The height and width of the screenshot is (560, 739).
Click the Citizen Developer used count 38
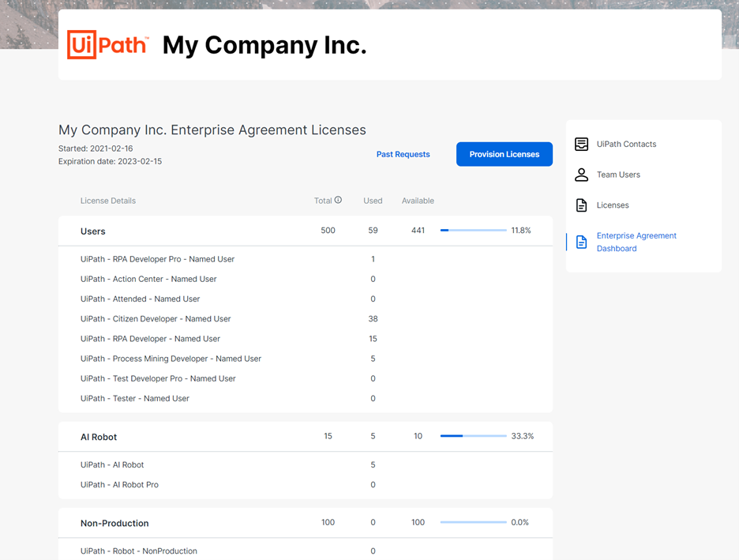click(373, 319)
